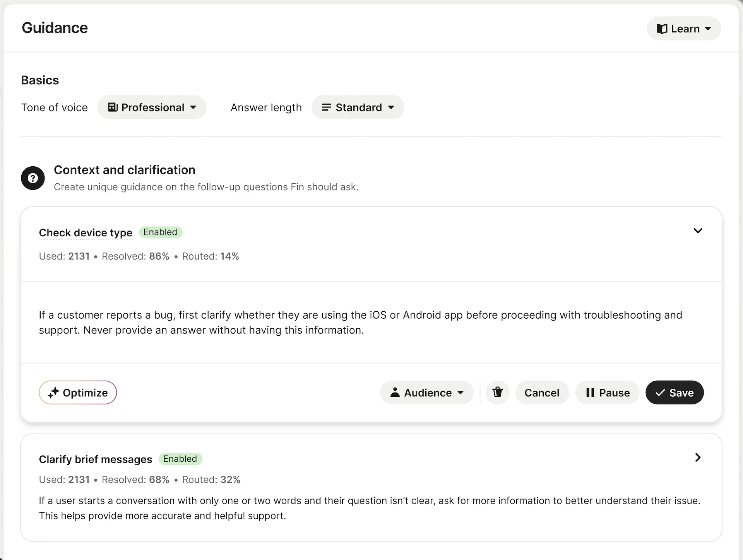Click the pause bars icon
The image size is (743, 560).
tap(590, 392)
